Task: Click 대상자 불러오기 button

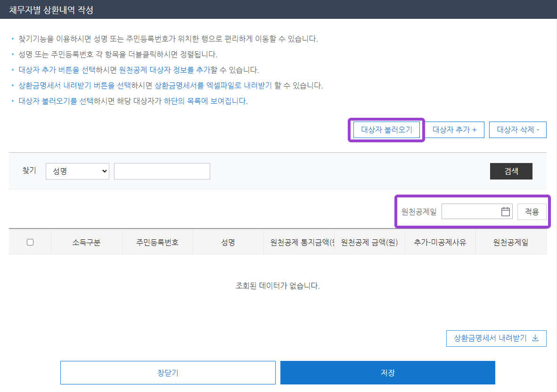Action: click(387, 130)
